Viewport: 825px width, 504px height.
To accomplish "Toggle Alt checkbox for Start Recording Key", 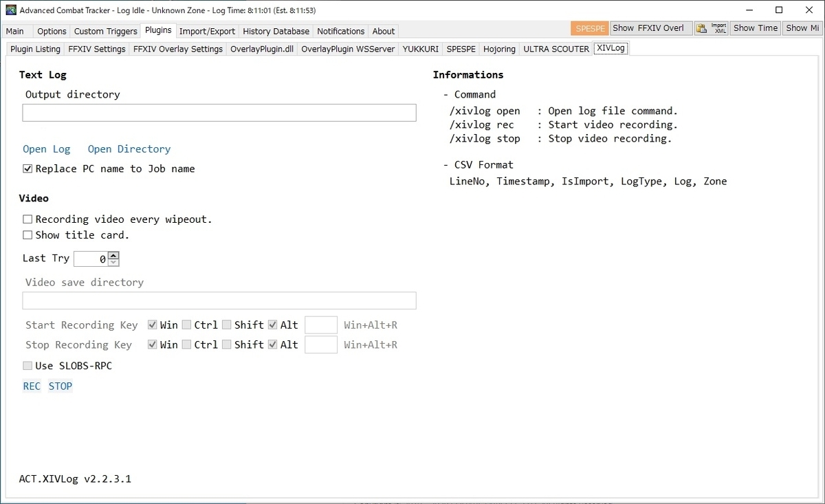I will pos(273,325).
